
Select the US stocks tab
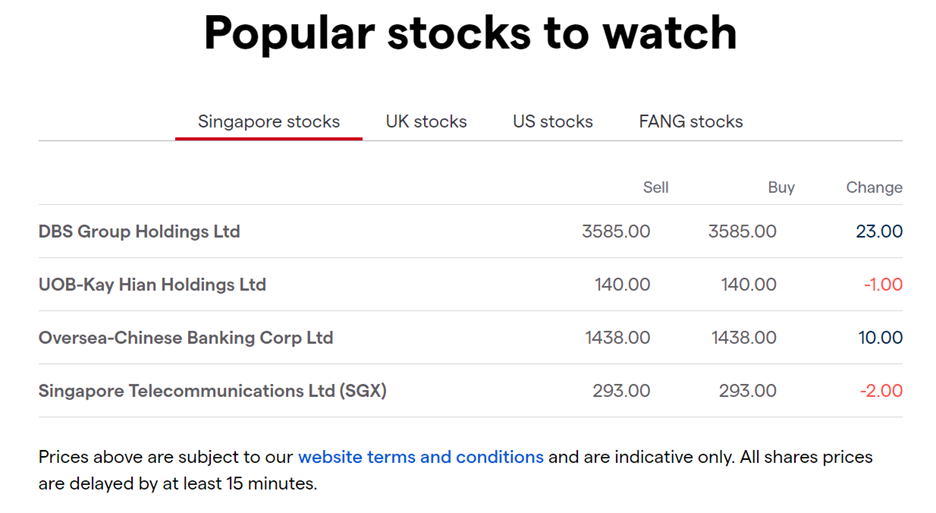click(553, 122)
